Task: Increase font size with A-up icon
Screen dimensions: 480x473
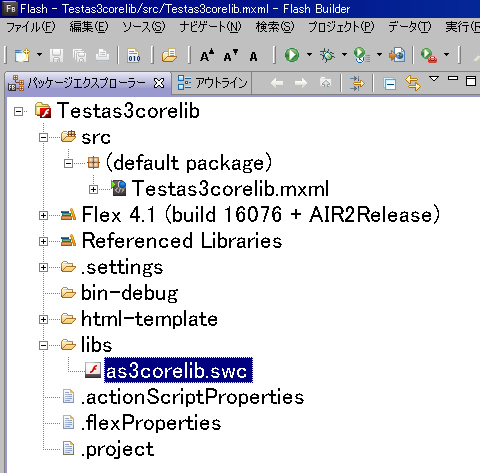Action: [x=207, y=55]
